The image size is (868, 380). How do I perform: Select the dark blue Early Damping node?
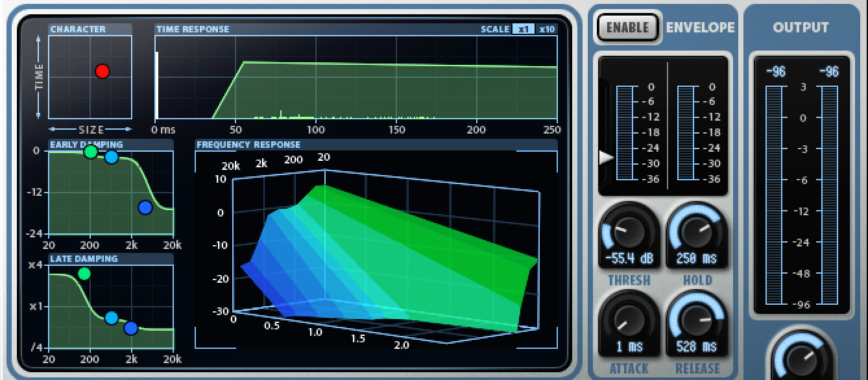pyautogui.click(x=145, y=208)
